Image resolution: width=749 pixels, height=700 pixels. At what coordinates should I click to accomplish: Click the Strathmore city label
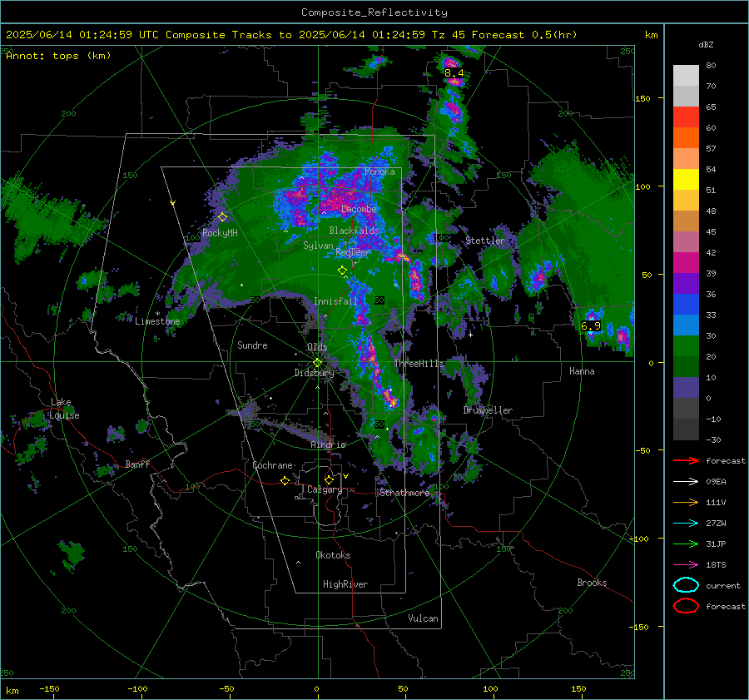point(404,493)
